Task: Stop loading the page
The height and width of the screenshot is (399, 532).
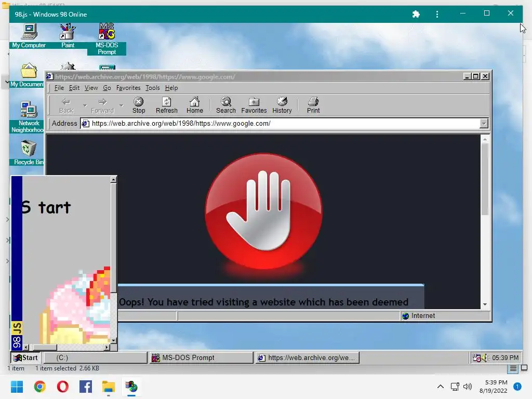Action: coord(138,105)
